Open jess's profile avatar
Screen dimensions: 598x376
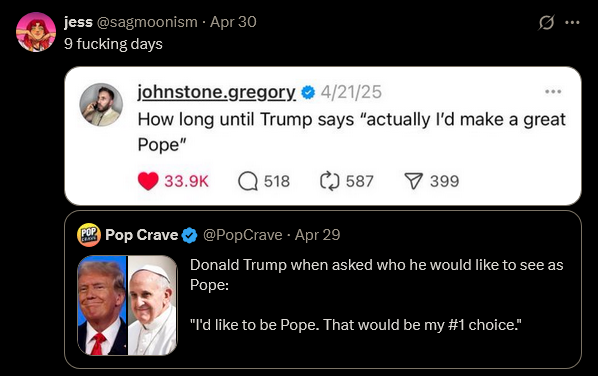click(36, 32)
